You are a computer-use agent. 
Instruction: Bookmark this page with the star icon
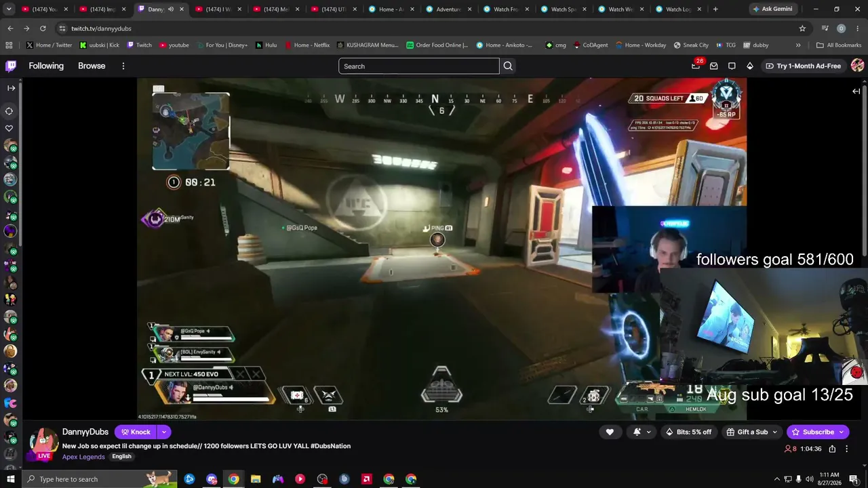click(x=802, y=28)
